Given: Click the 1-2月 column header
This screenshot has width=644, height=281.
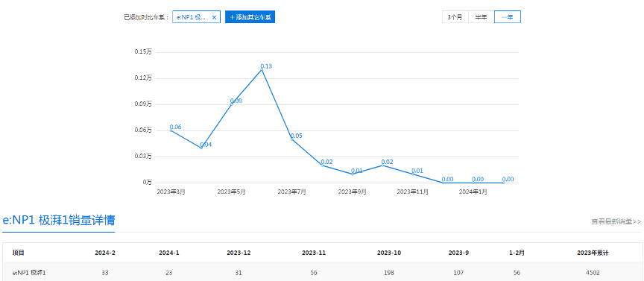Looking at the screenshot, I should [517, 253].
